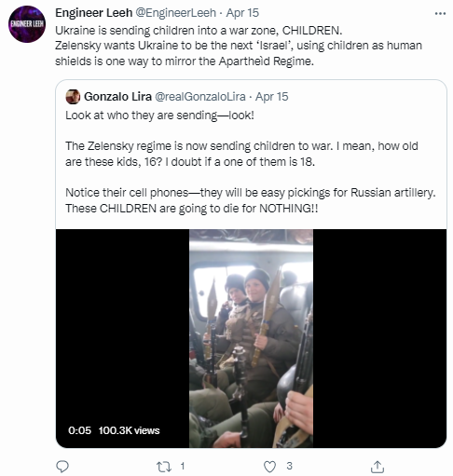Play the embedded soldiers video
453x476 pixels.
(x=251, y=338)
